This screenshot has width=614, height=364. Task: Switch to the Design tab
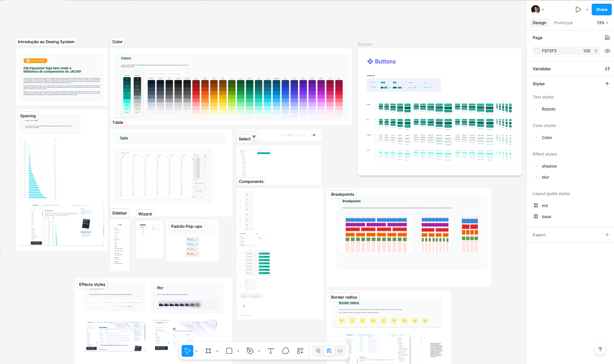tap(539, 23)
